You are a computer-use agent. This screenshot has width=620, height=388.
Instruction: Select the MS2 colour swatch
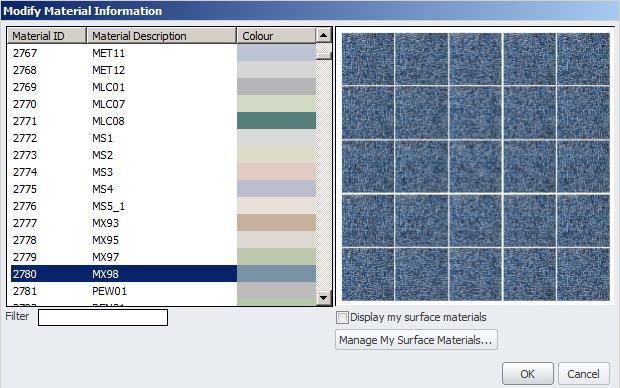point(276,155)
